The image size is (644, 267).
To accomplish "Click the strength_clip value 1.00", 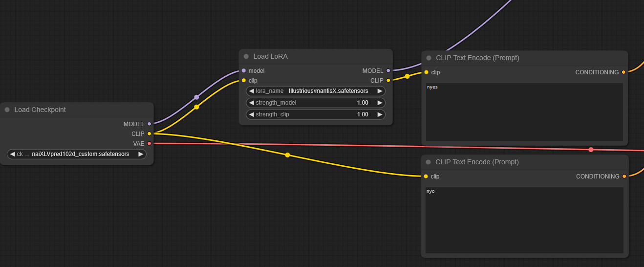I will click(x=363, y=114).
